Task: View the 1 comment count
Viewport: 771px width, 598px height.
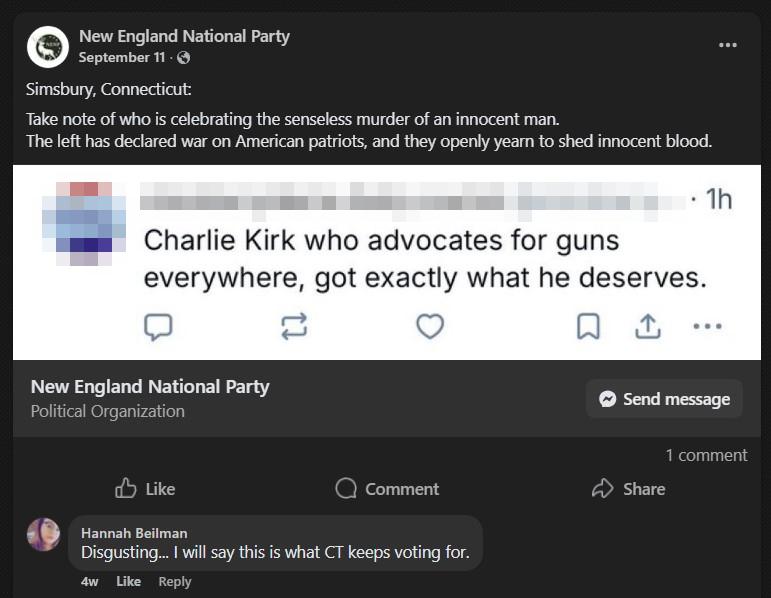Action: 706,455
